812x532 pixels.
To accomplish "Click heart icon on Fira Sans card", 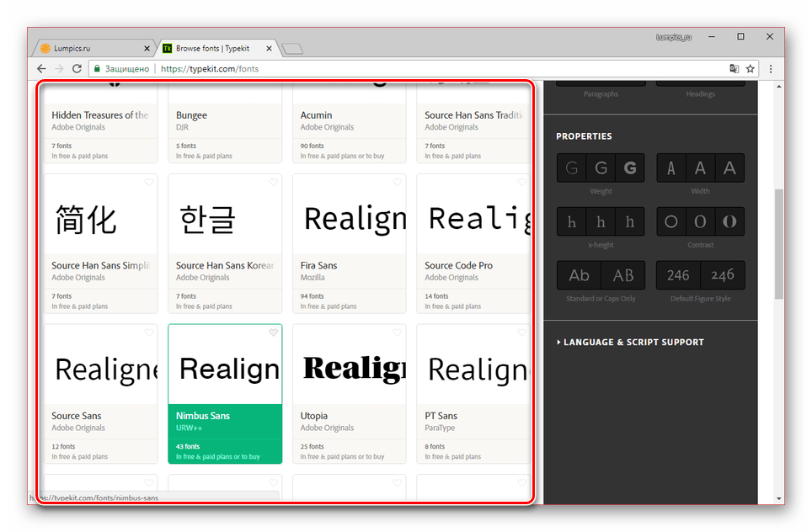I will pos(398,182).
